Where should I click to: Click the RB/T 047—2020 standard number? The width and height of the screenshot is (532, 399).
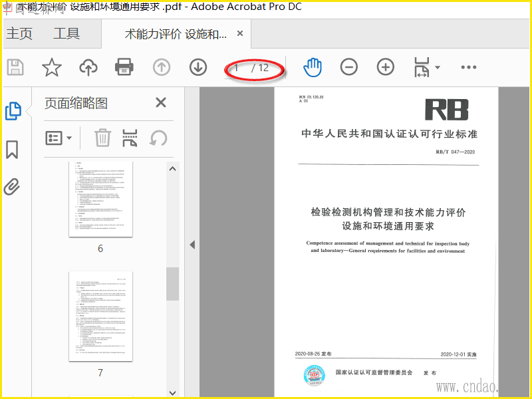point(456,152)
